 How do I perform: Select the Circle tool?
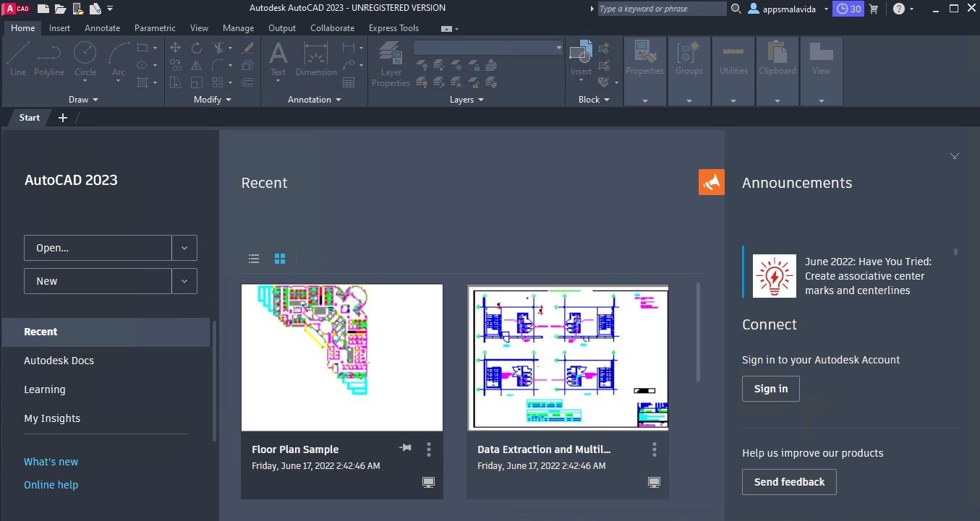click(85, 59)
